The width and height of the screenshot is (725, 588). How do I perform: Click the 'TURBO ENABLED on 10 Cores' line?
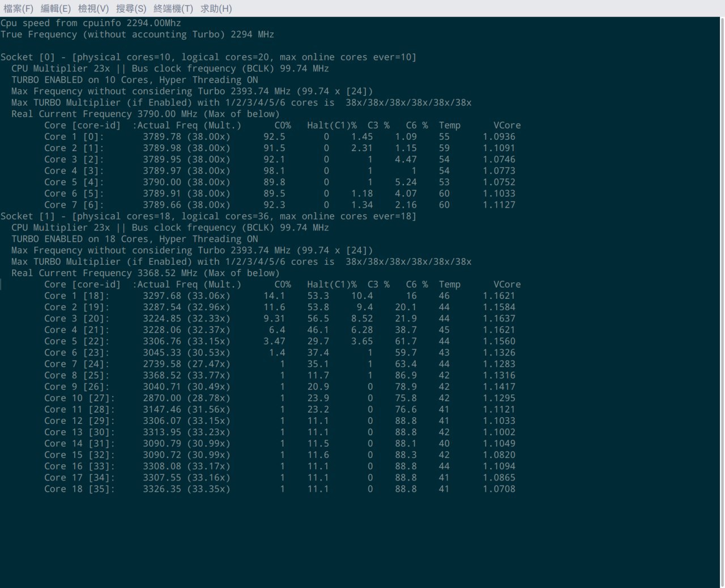[134, 80]
